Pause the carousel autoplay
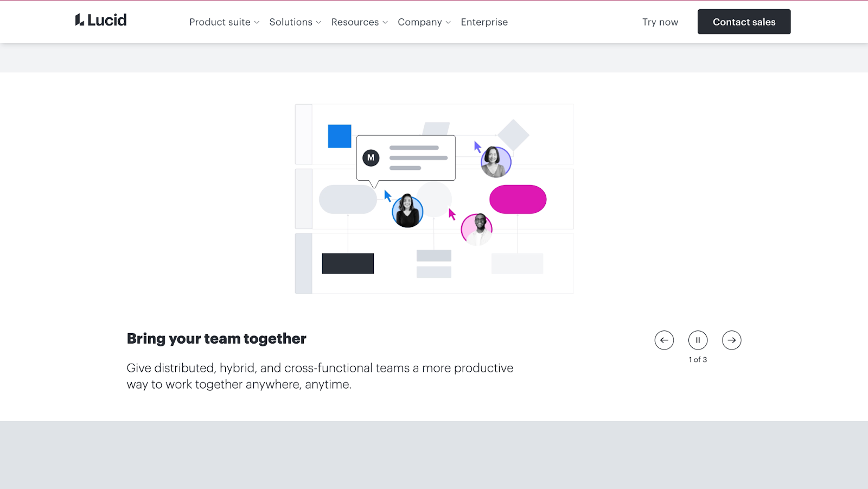 pyautogui.click(x=698, y=340)
